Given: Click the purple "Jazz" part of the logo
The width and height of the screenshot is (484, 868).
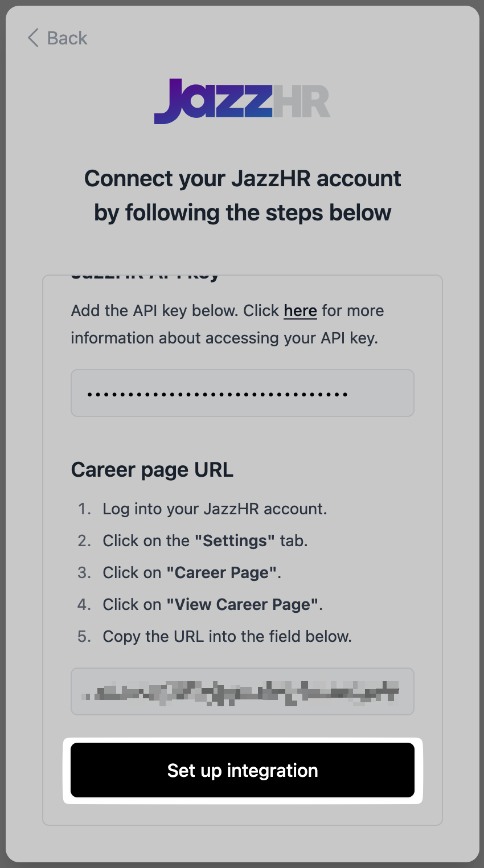Looking at the screenshot, I should [x=212, y=101].
